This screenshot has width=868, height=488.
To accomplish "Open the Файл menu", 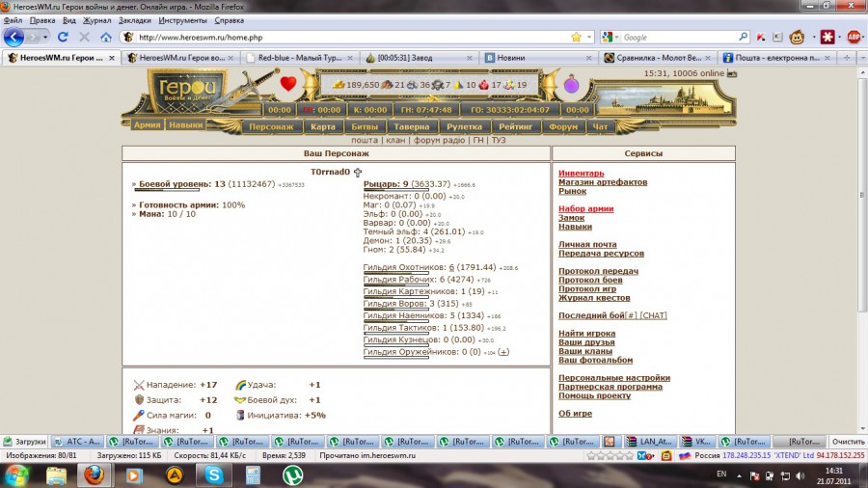I will (x=13, y=20).
